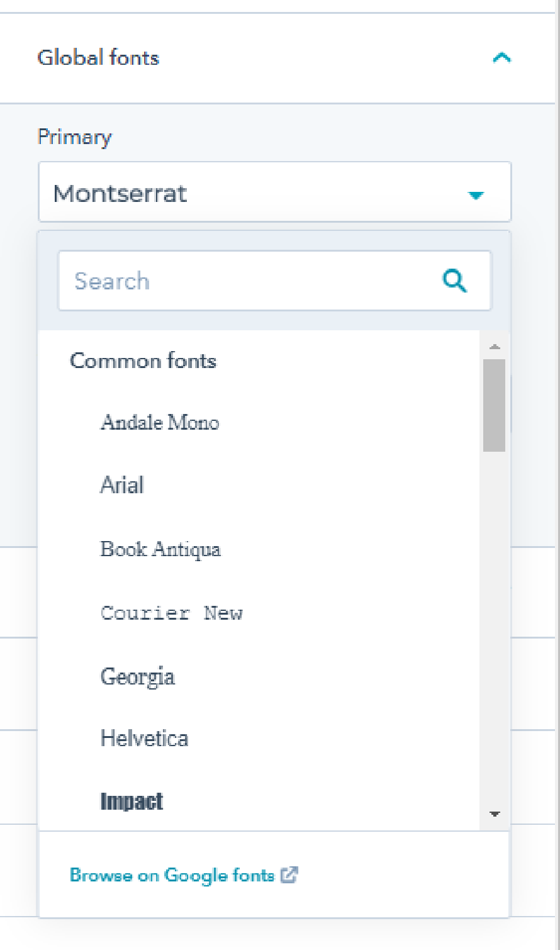Click the font list scroll-down arrow
The image size is (560, 950).
[x=495, y=814]
